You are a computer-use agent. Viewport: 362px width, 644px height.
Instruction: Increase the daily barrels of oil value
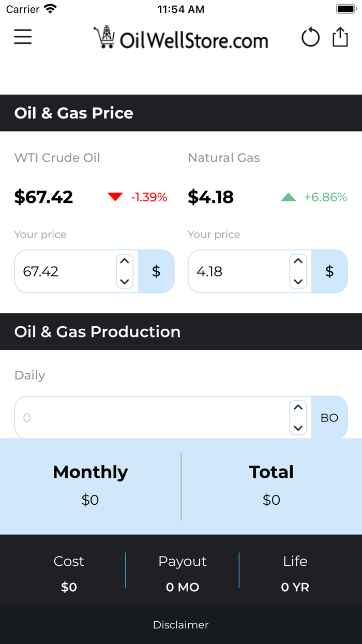coord(298,408)
